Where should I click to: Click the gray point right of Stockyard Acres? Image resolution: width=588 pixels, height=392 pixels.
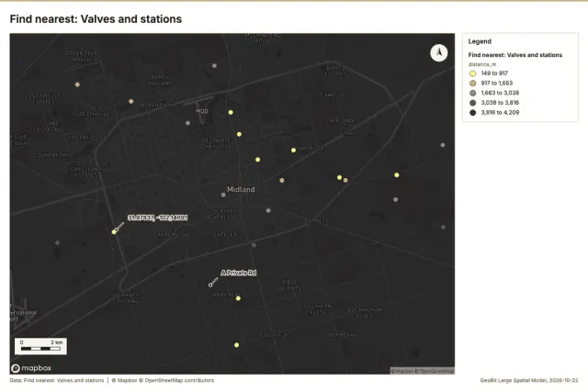click(268, 210)
